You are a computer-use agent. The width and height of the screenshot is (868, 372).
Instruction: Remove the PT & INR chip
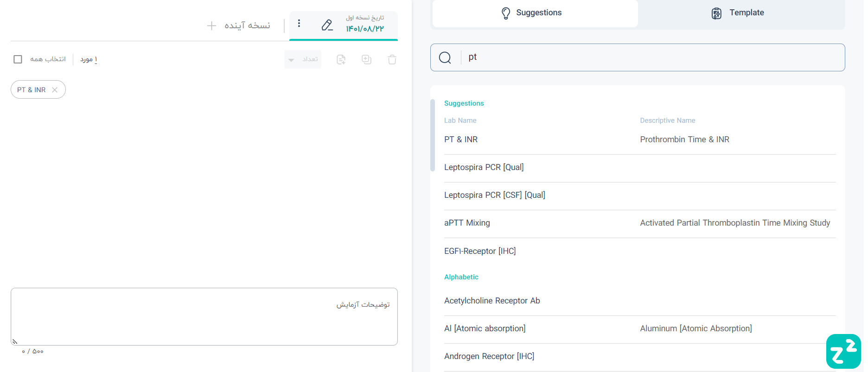click(x=55, y=90)
